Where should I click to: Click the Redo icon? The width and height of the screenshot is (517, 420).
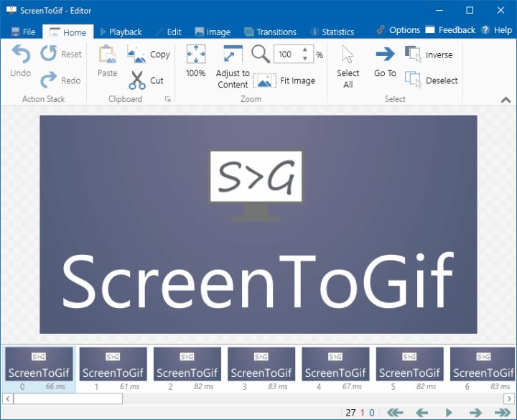(49, 80)
